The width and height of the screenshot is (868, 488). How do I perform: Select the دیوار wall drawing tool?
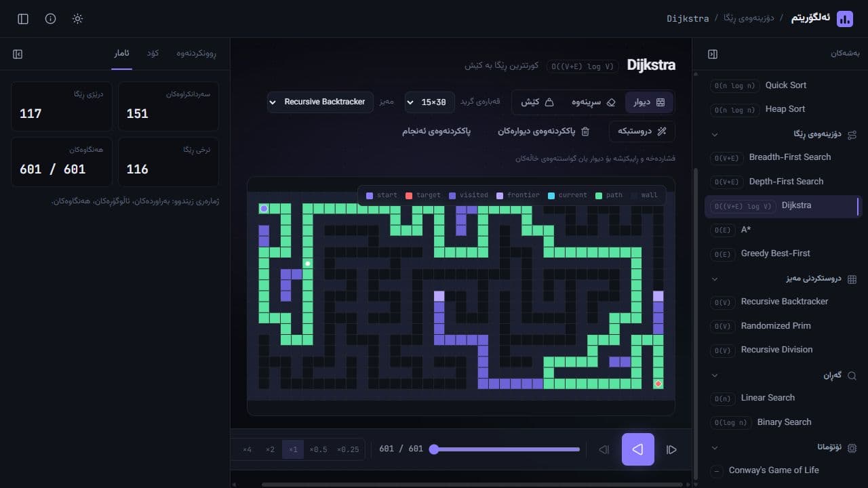[x=649, y=102]
